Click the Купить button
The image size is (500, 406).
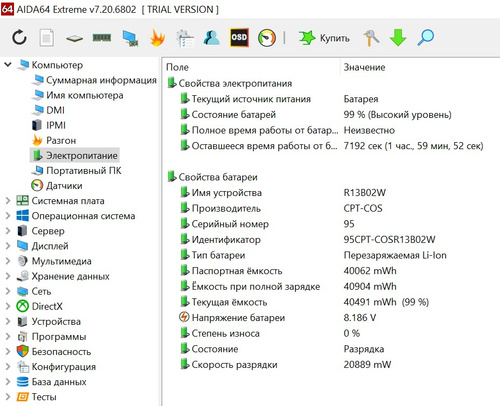click(x=324, y=38)
